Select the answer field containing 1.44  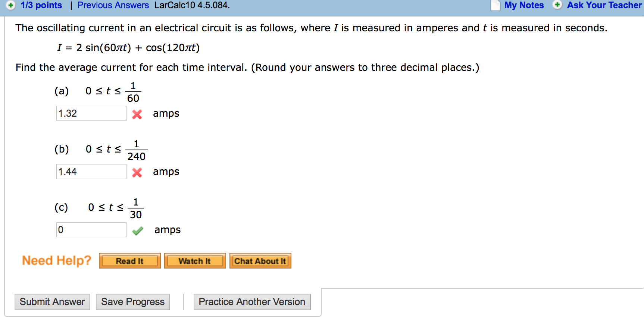91,171
